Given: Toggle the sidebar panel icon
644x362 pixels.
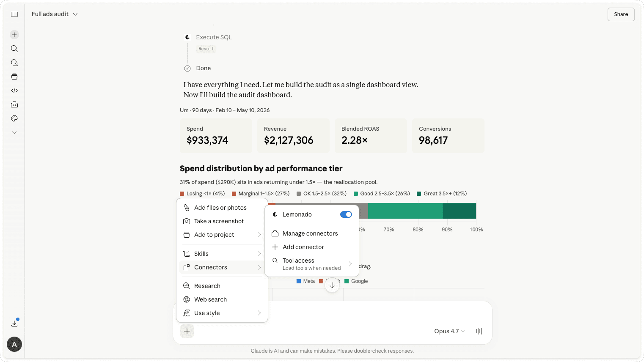Looking at the screenshot, I should tap(14, 14).
